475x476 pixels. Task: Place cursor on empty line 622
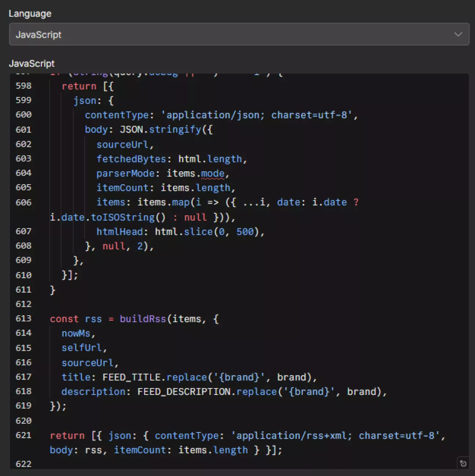tap(253, 464)
